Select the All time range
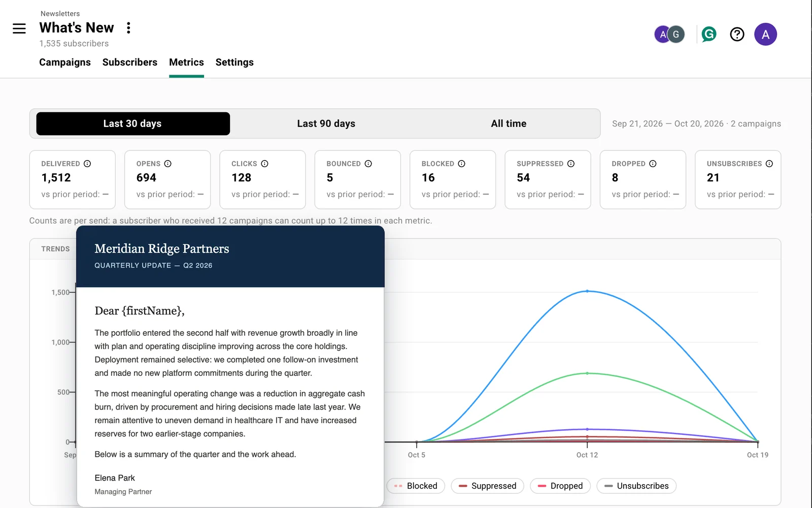This screenshot has height=508, width=812. coord(509,123)
